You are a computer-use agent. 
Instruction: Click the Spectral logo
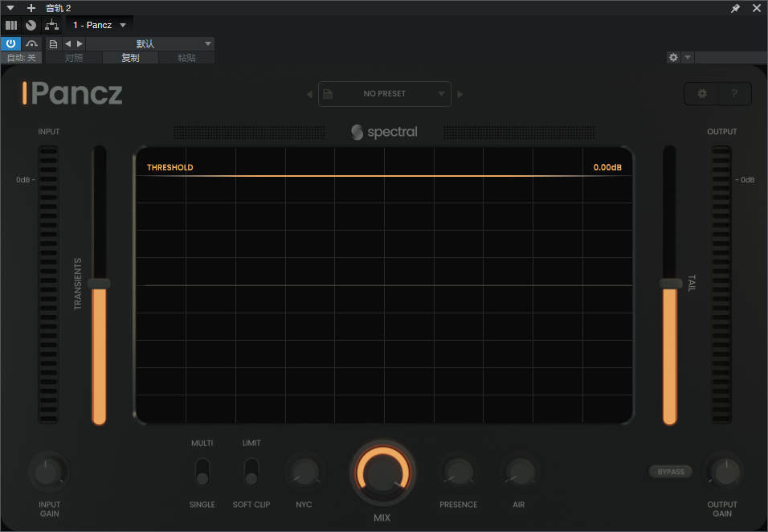tap(385, 132)
